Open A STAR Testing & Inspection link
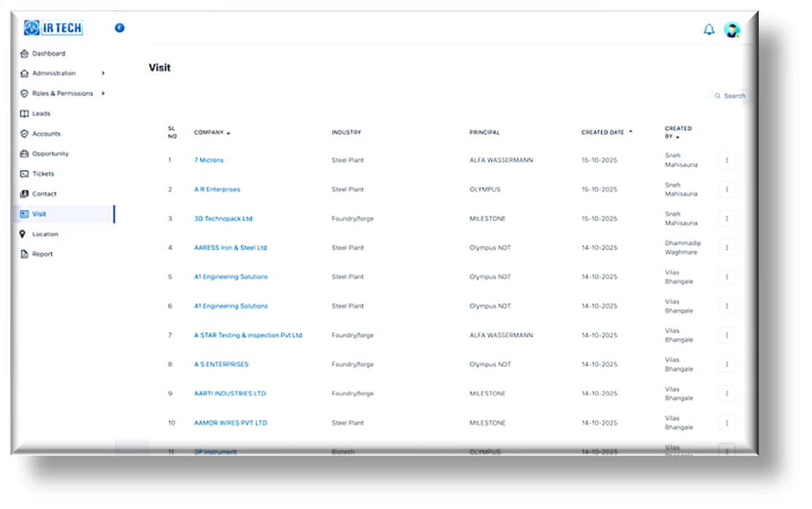Screen dimensions: 812x509 point(248,336)
